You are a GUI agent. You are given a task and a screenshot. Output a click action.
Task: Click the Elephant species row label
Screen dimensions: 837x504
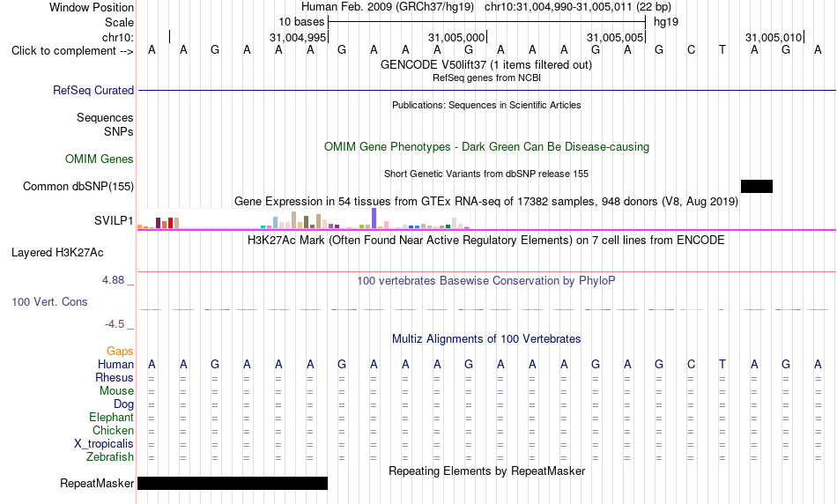click(x=112, y=417)
